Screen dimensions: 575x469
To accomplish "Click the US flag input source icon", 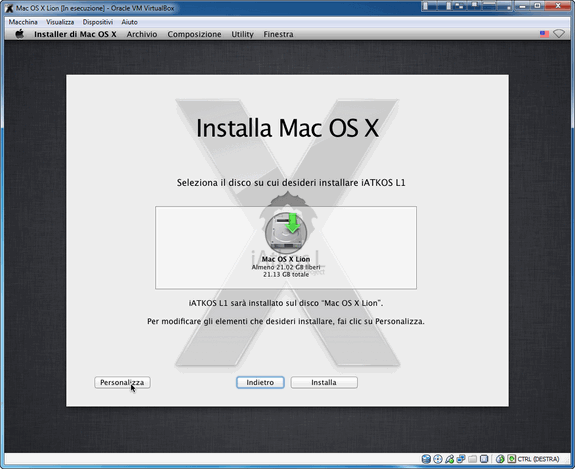I will [544, 34].
